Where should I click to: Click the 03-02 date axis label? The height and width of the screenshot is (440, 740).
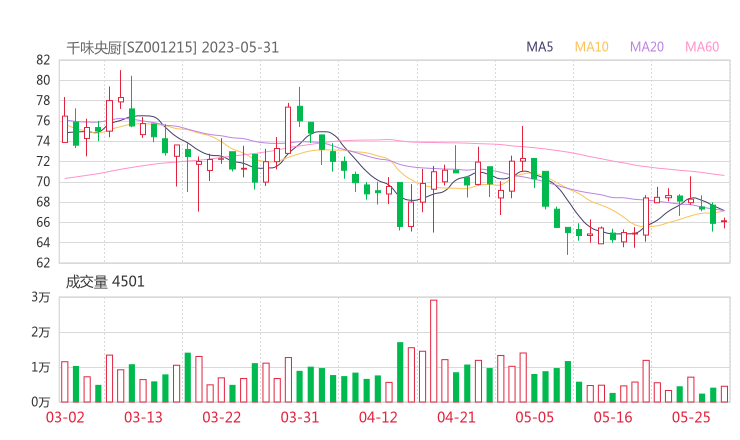65,417
